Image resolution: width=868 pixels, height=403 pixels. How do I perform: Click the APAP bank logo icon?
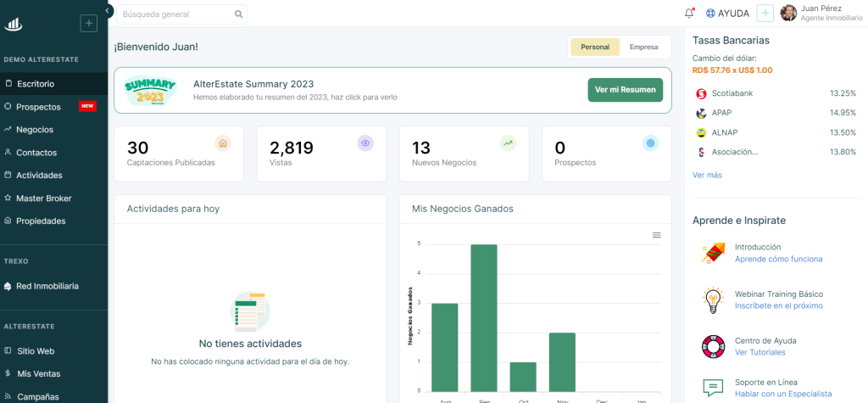[701, 113]
